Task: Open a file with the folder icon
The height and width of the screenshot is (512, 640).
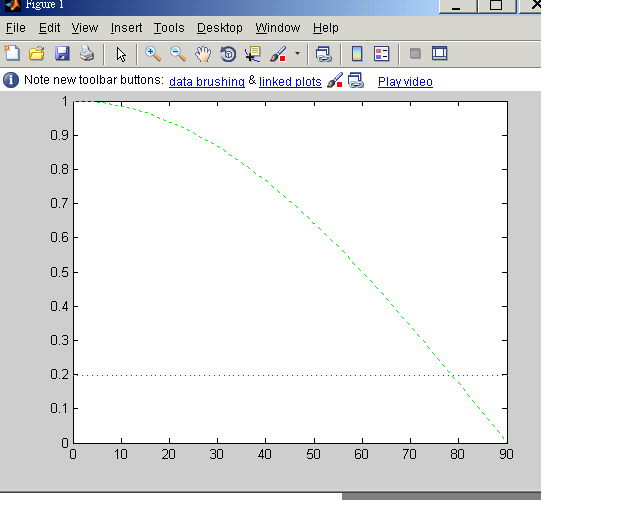Action: tap(37, 54)
